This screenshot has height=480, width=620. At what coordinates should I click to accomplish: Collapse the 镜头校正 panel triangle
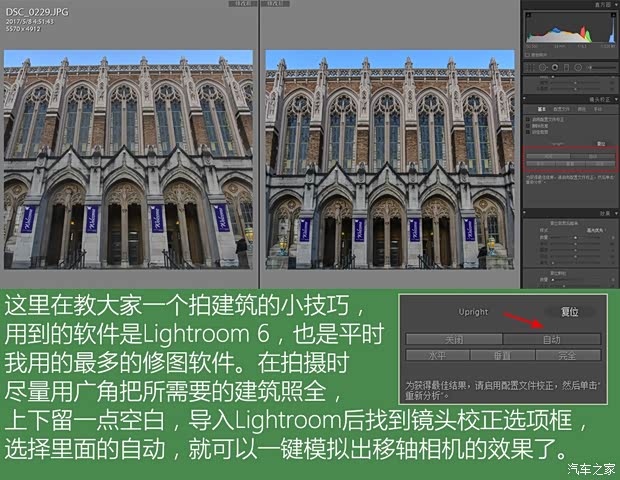pyautogui.click(x=616, y=99)
